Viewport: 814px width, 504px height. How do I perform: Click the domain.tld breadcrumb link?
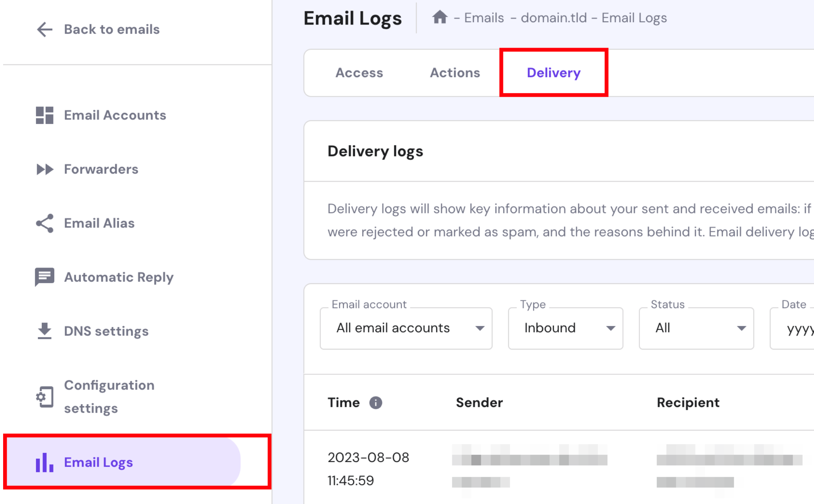click(553, 18)
